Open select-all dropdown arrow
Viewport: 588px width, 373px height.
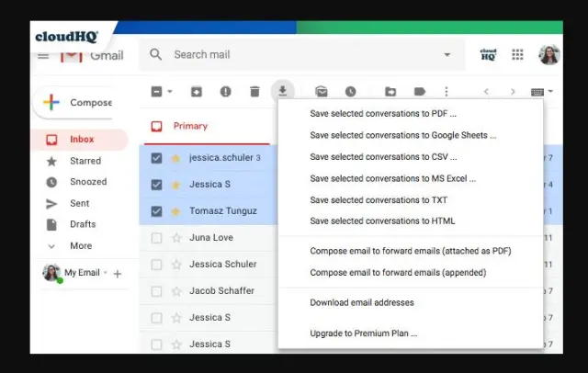pyautogui.click(x=170, y=91)
